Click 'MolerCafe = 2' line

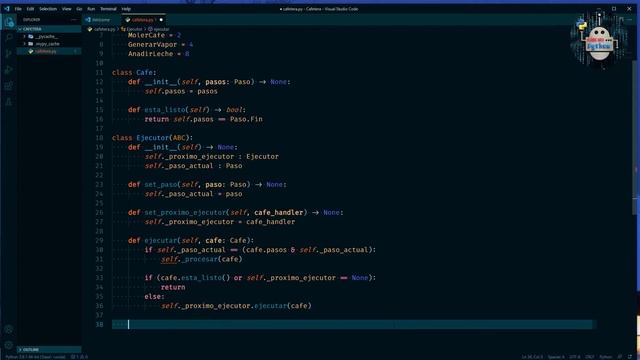[x=154, y=35]
